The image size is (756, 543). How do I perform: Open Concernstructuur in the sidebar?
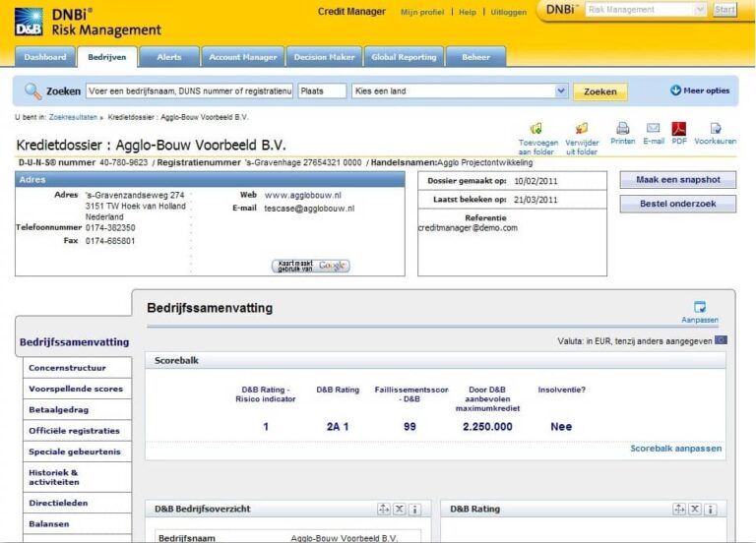(77, 368)
